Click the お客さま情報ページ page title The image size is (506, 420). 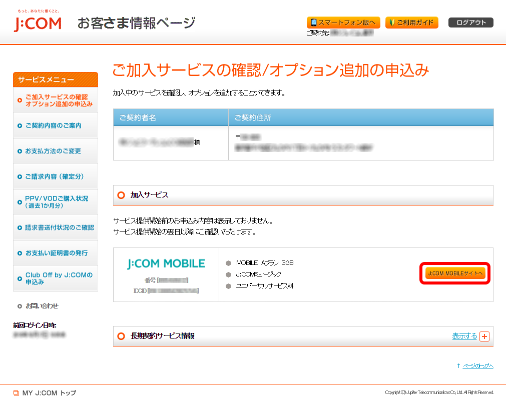[137, 23]
